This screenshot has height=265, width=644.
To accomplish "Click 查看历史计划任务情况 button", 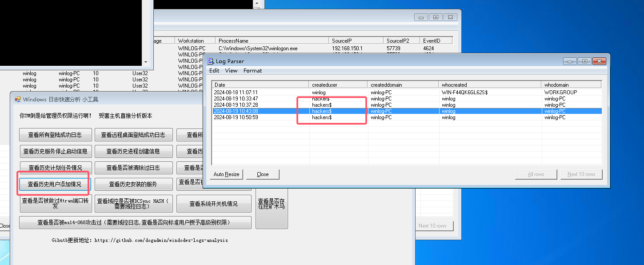I will coord(56,168).
